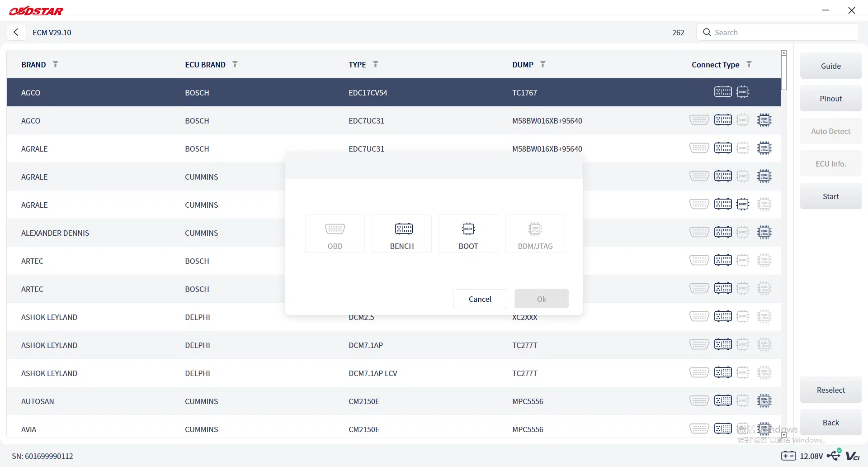
Task: Confirm the dialog with Ok
Action: pyautogui.click(x=541, y=299)
